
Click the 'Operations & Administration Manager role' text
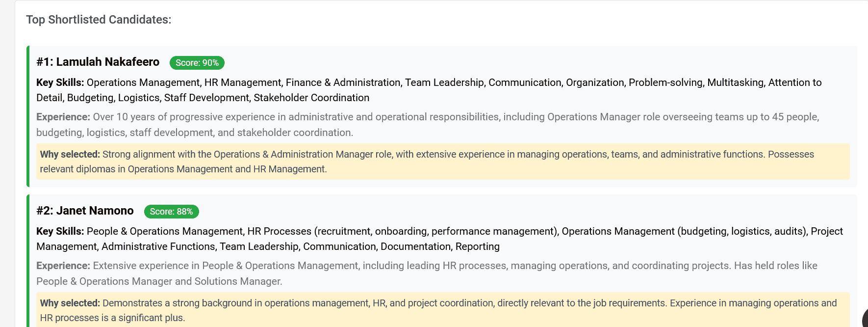303,154
